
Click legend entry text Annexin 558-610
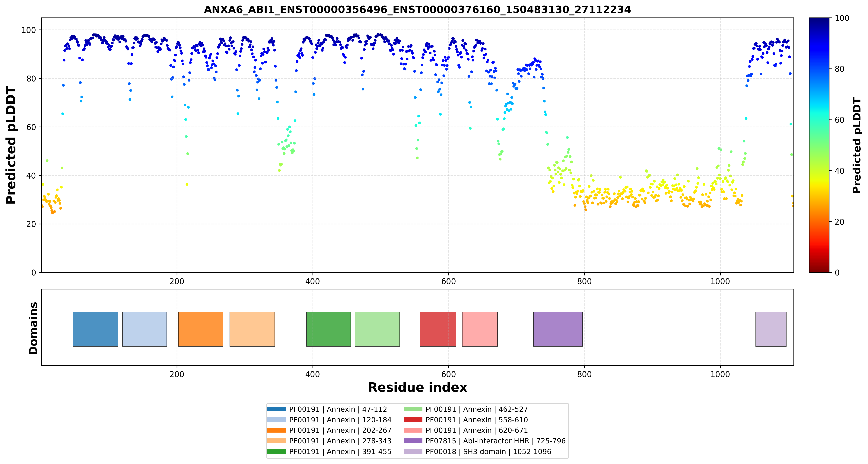coord(476,420)
